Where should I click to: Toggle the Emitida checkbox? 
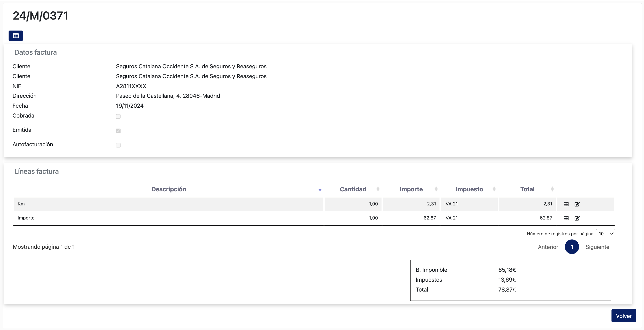118,131
